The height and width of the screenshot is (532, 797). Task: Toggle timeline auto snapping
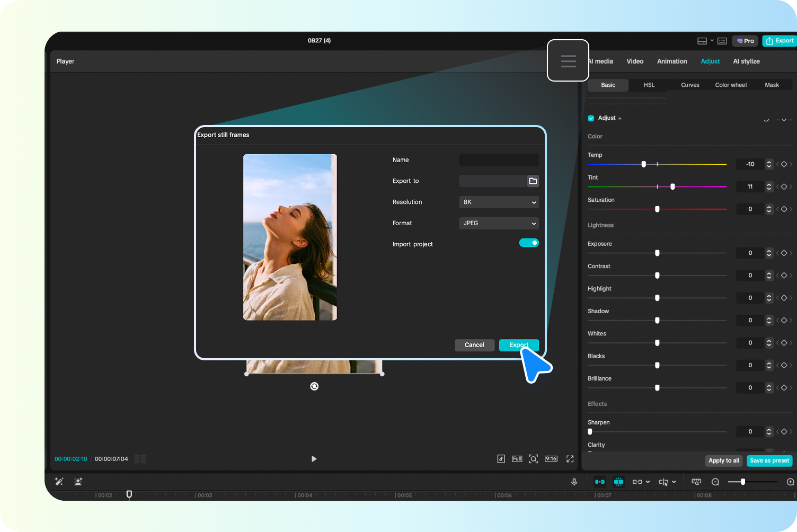[618, 482]
